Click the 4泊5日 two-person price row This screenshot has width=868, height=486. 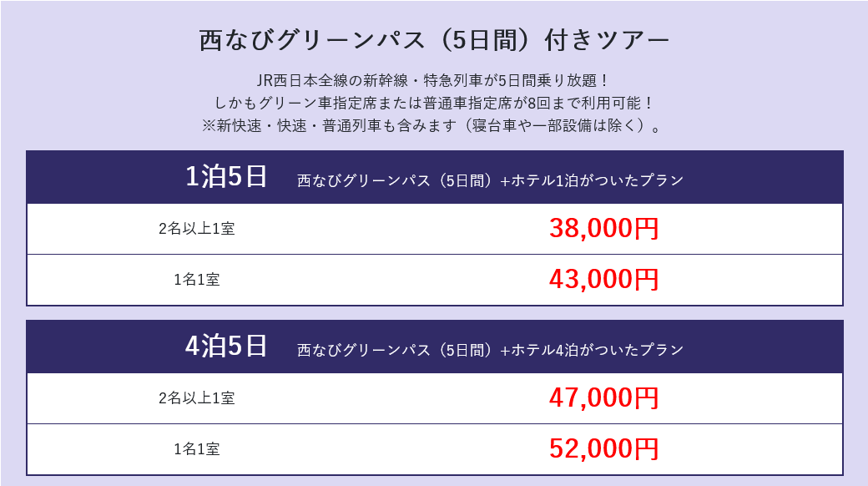coord(435,398)
